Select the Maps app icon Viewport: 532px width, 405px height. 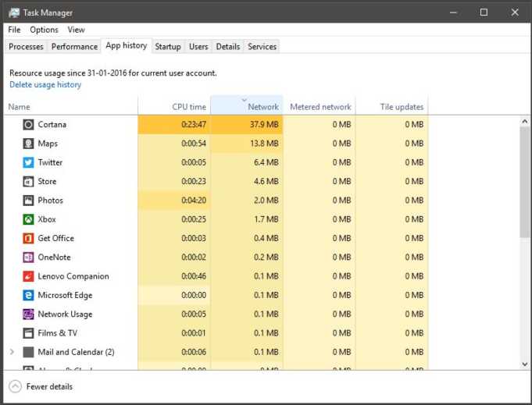coord(28,144)
